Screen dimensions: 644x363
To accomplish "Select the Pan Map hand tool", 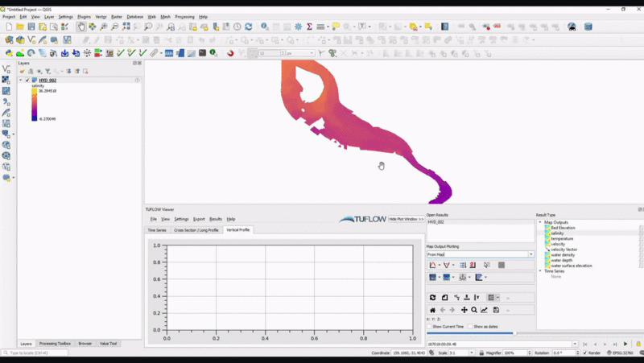I will (x=81, y=27).
